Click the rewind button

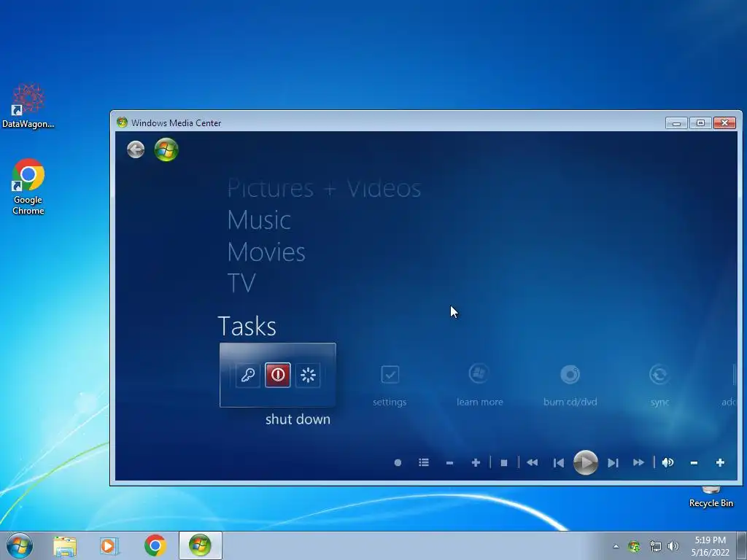pos(532,462)
